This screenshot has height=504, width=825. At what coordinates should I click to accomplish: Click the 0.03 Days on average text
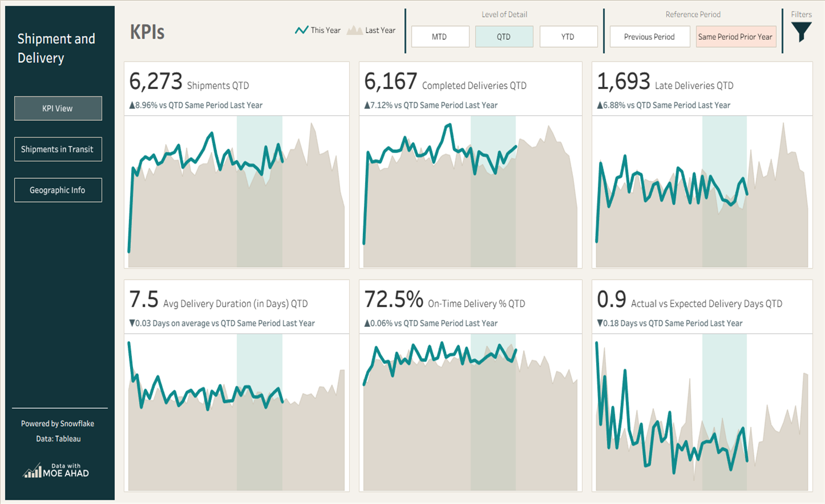(x=222, y=323)
